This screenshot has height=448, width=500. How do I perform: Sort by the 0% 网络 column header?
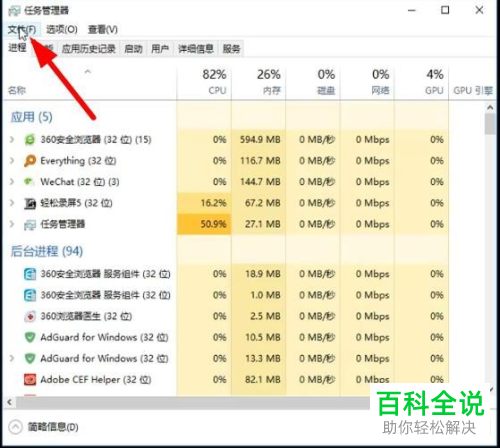pyautogui.click(x=367, y=83)
